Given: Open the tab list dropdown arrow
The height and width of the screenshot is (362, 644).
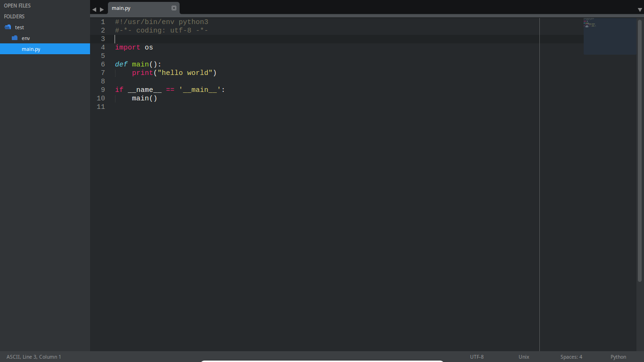Looking at the screenshot, I should click(x=640, y=9).
